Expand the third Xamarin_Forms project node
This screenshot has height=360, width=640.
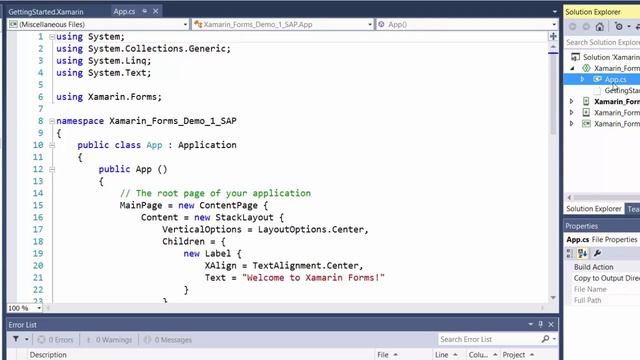coord(571,112)
